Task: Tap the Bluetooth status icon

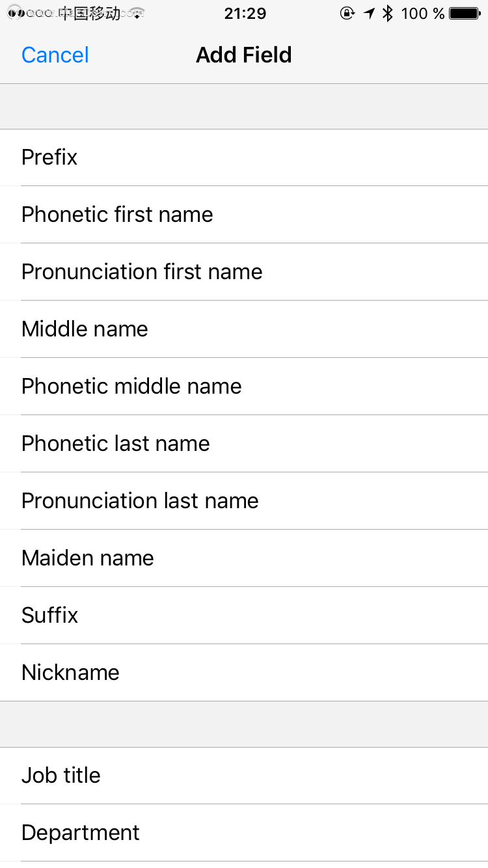Action: click(x=388, y=13)
